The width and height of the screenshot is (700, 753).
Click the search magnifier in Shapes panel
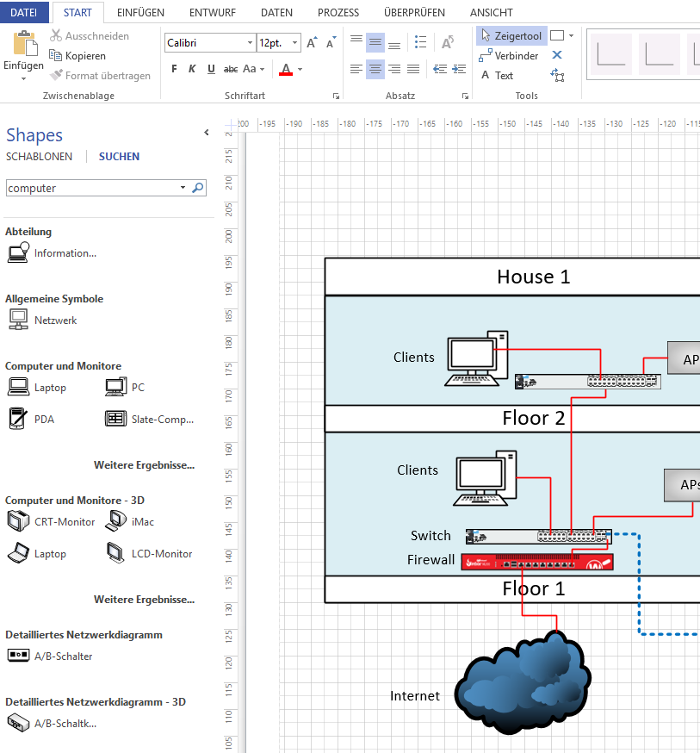pos(198,188)
